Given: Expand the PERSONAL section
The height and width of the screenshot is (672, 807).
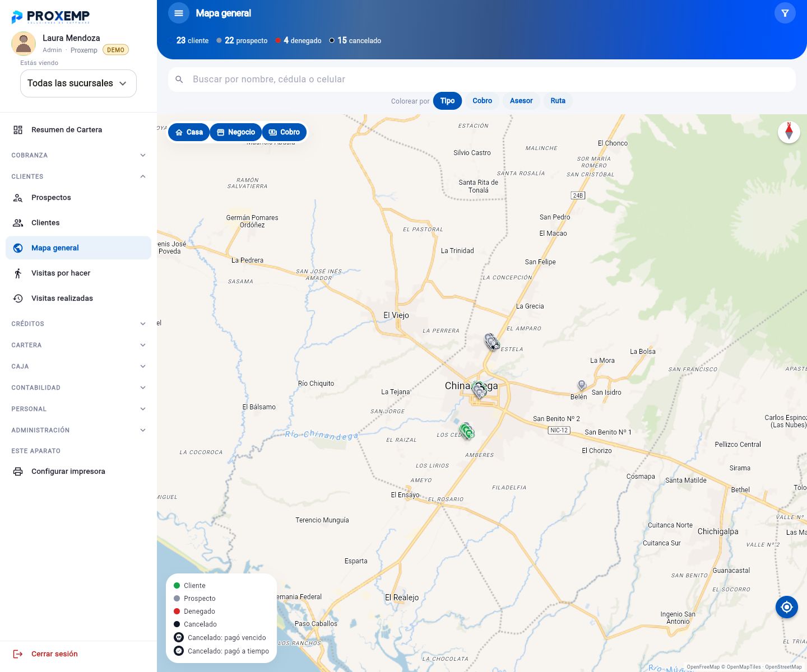Looking at the screenshot, I should (x=78, y=409).
